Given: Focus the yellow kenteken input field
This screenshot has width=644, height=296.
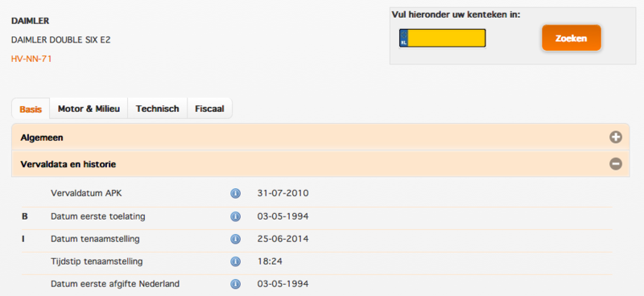Looking at the screenshot, I should pos(442,38).
